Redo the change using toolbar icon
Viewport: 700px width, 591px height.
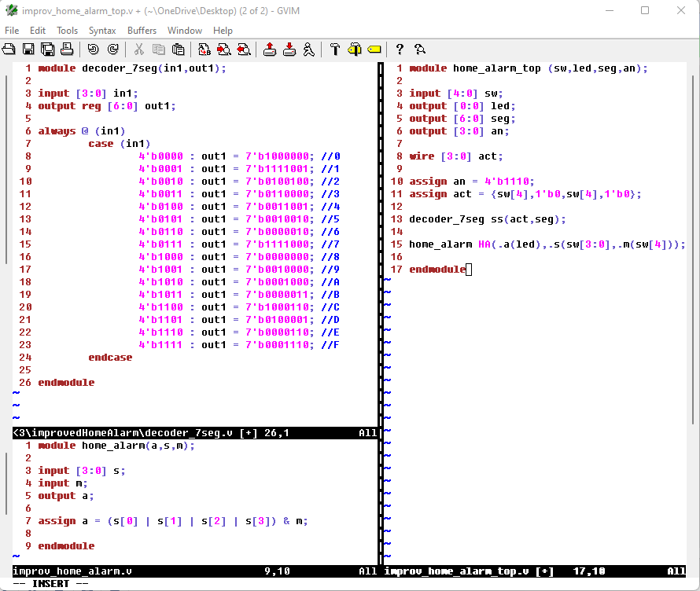click(x=113, y=50)
